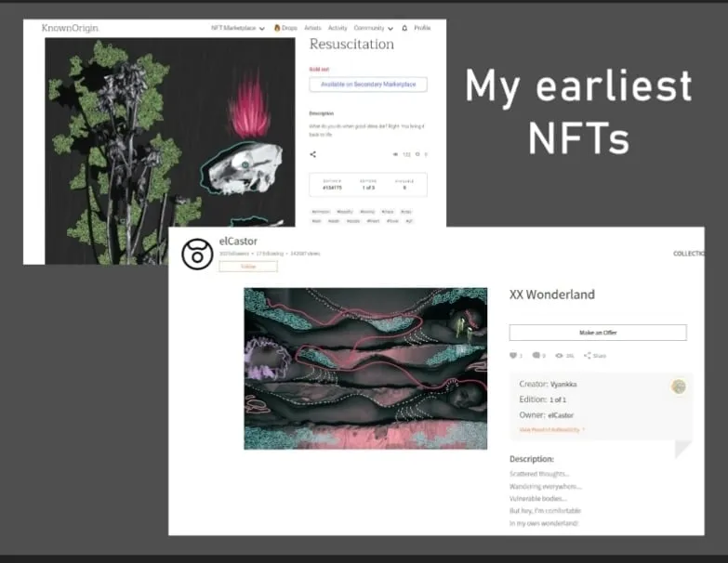
Task: Click the Follow button under elCastor
Action: coord(248,267)
